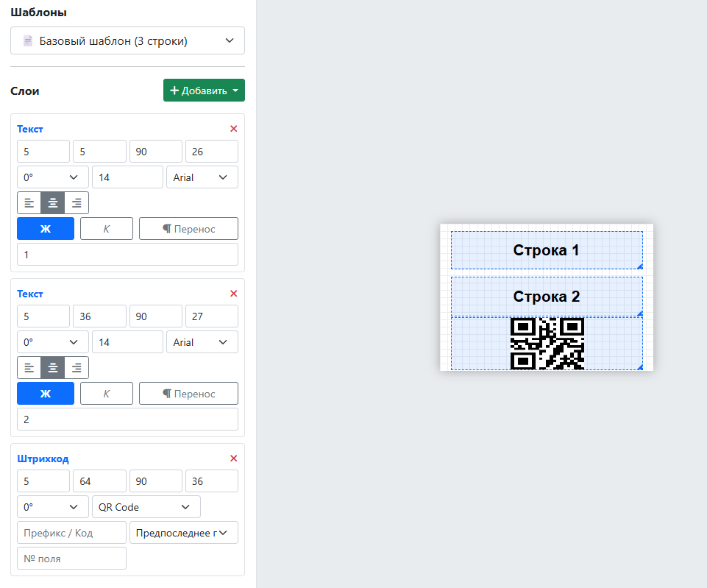707x588 pixels.
Task: Open font dropdown of first text layer
Action: click(202, 177)
